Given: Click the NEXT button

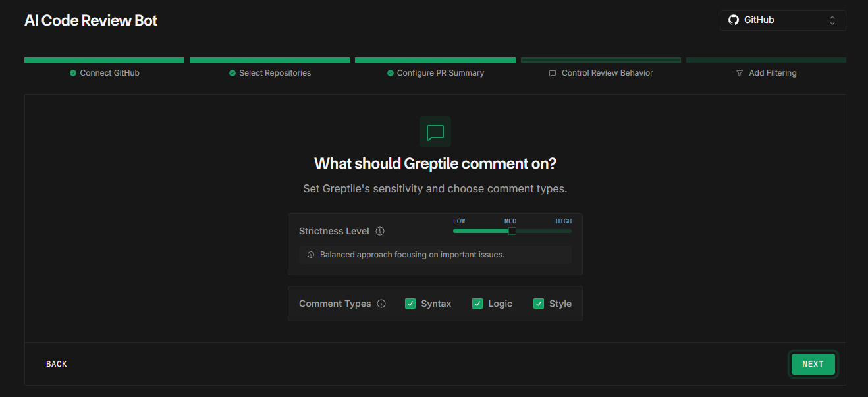Looking at the screenshot, I should [x=813, y=364].
